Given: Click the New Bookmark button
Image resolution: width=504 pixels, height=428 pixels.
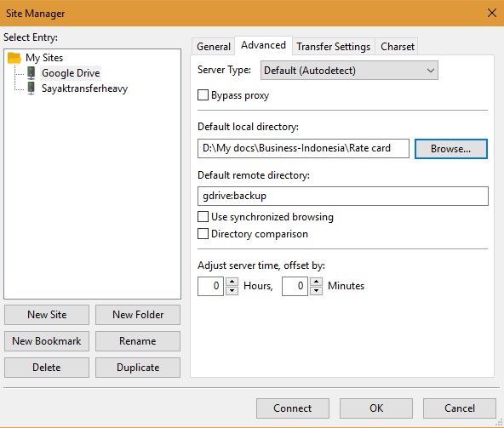Looking at the screenshot, I should coord(47,341).
